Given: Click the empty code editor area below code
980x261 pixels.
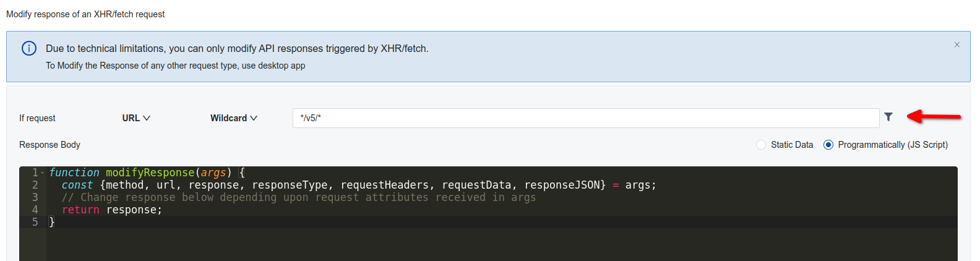Looking at the screenshot, I should [x=501, y=245].
